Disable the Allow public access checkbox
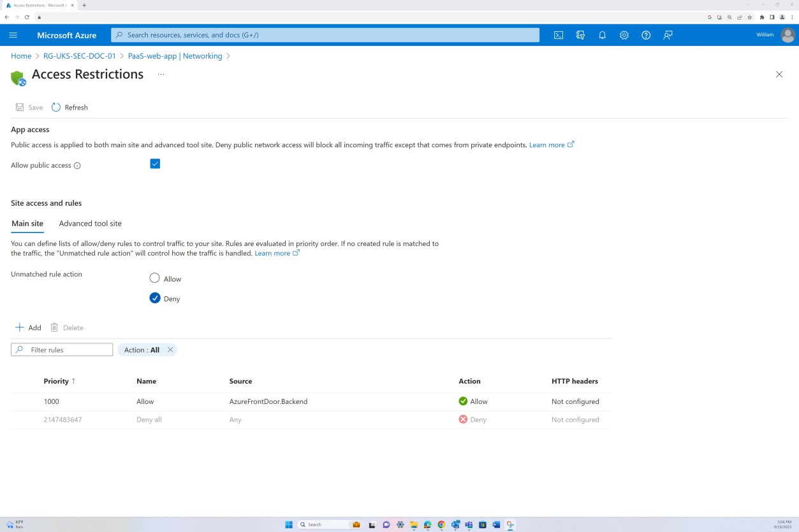This screenshot has width=799, height=532. (x=154, y=164)
